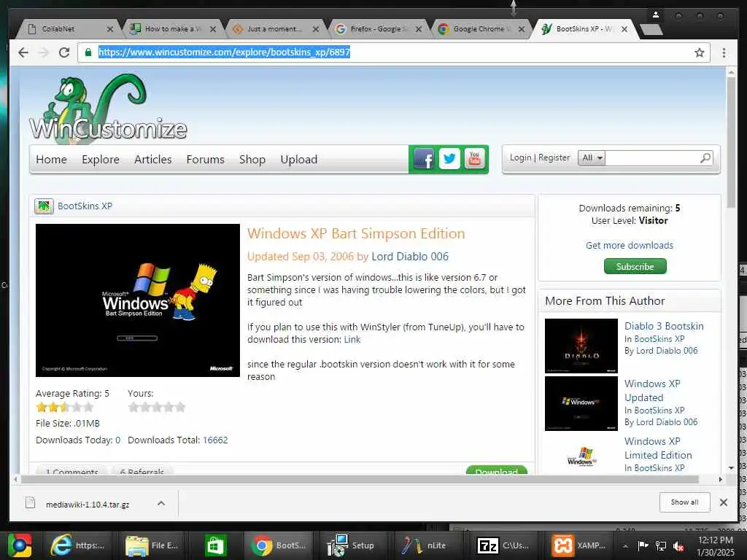The height and width of the screenshot is (560, 747).
Task: Click the green Subscribe button
Action: [x=635, y=267]
